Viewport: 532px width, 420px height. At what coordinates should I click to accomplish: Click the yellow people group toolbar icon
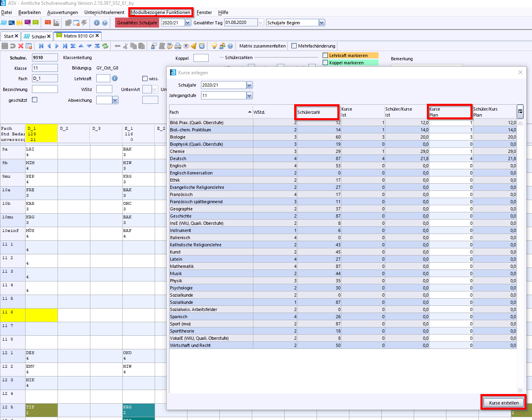[19, 23]
